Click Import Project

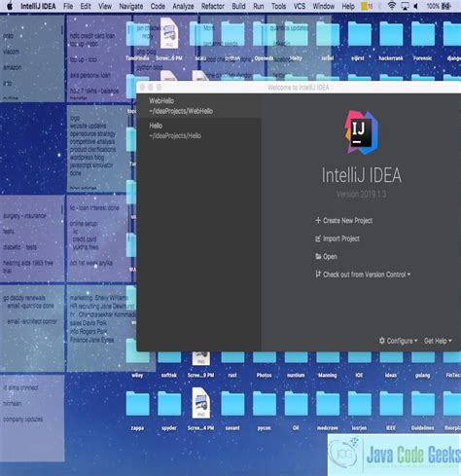tap(337, 238)
